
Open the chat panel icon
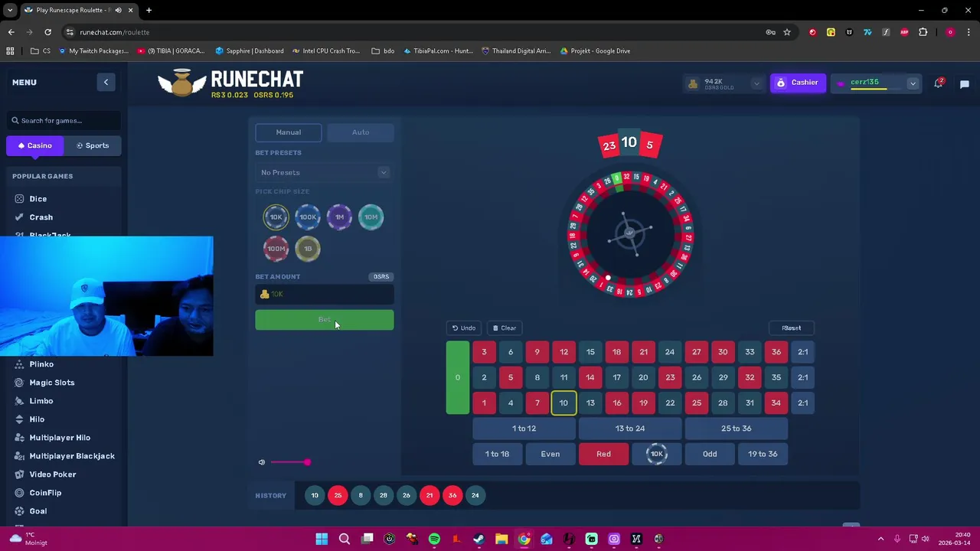click(x=965, y=83)
